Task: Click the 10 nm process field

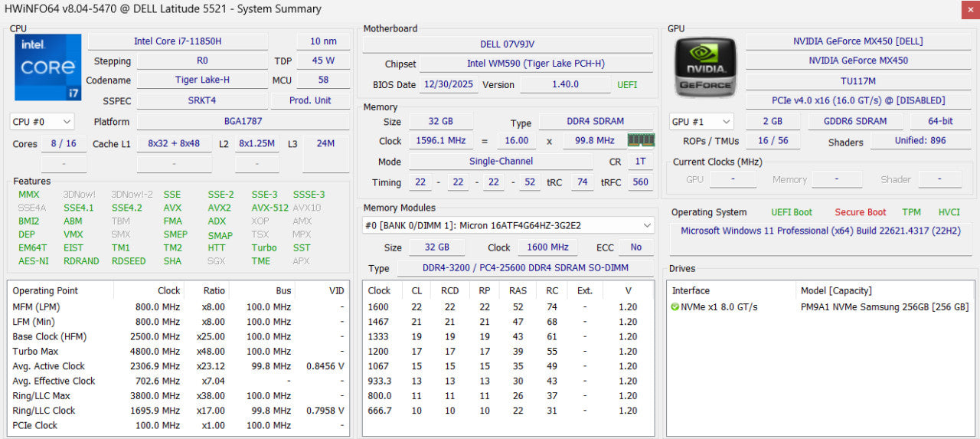Action: (x=323, y=41)
